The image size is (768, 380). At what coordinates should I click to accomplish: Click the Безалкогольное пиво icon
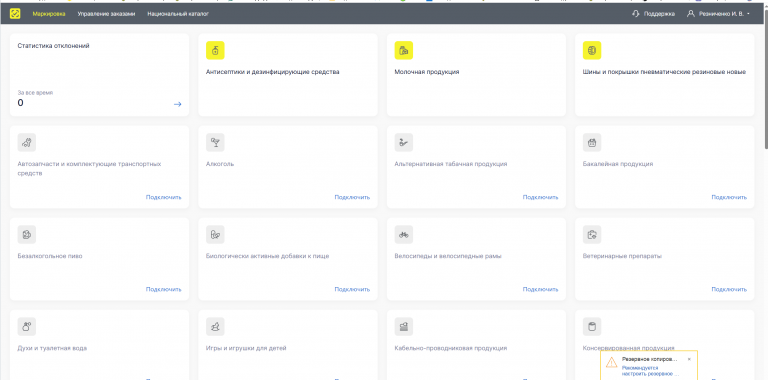tap(26, 235)
